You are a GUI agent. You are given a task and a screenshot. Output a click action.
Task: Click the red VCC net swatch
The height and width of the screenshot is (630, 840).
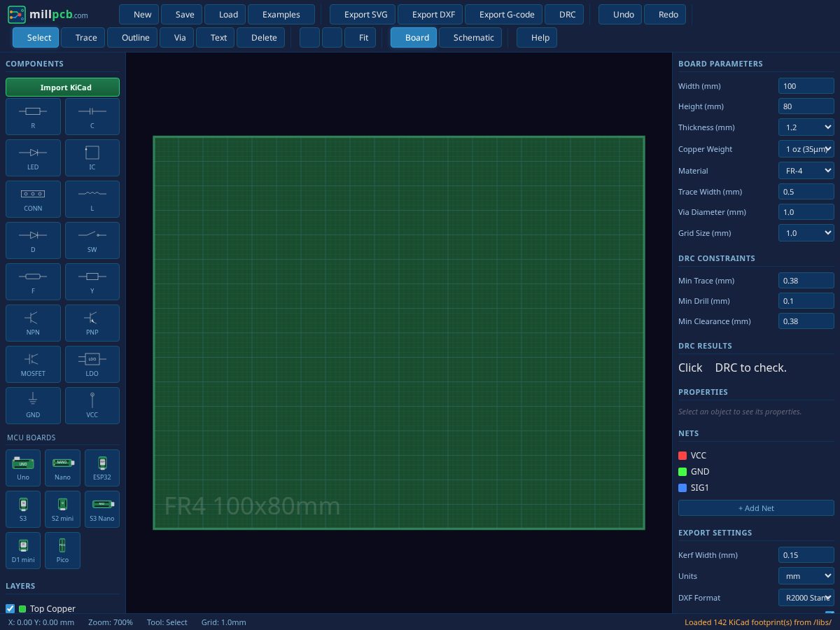tap(682, 456)
